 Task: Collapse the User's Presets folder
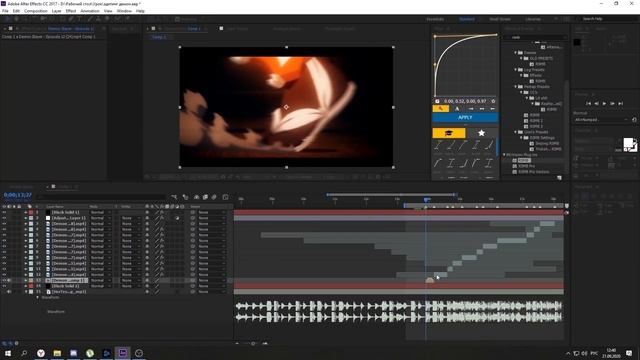point(516,132)
